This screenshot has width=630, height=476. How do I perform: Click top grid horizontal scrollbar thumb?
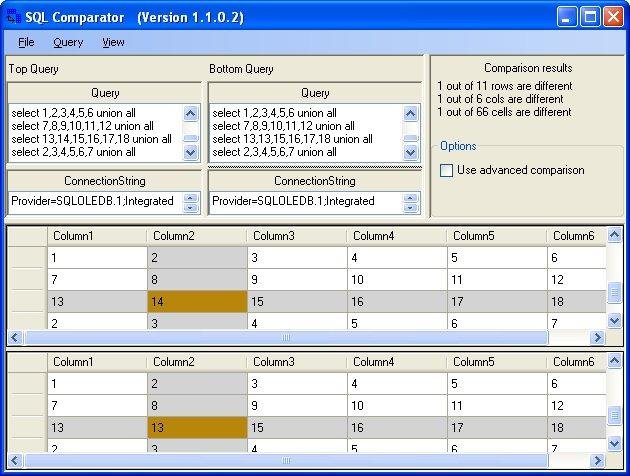tap(286, 337)
